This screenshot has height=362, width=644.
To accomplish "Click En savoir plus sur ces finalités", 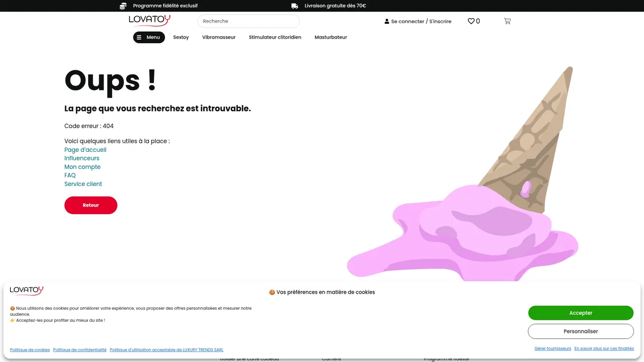I will 604,348.
